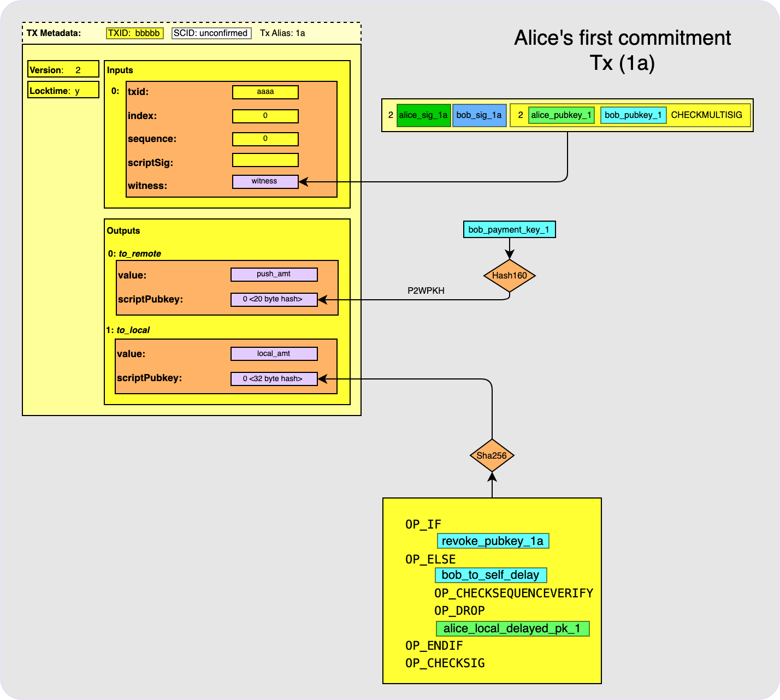The width and height of the screenshot is (780, 700).
Task: Select the green alice_sig_1a block
Action: pos(424,115)
